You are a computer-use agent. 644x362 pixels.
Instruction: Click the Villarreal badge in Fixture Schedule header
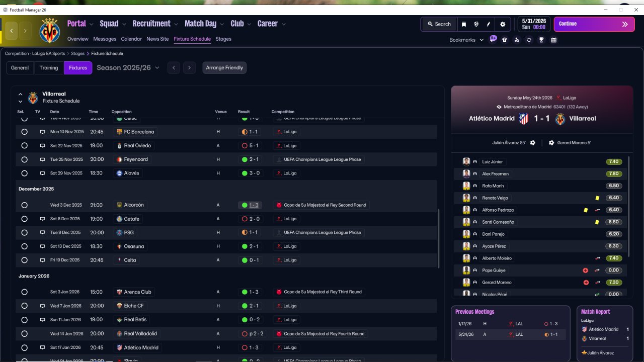[33, 98]
